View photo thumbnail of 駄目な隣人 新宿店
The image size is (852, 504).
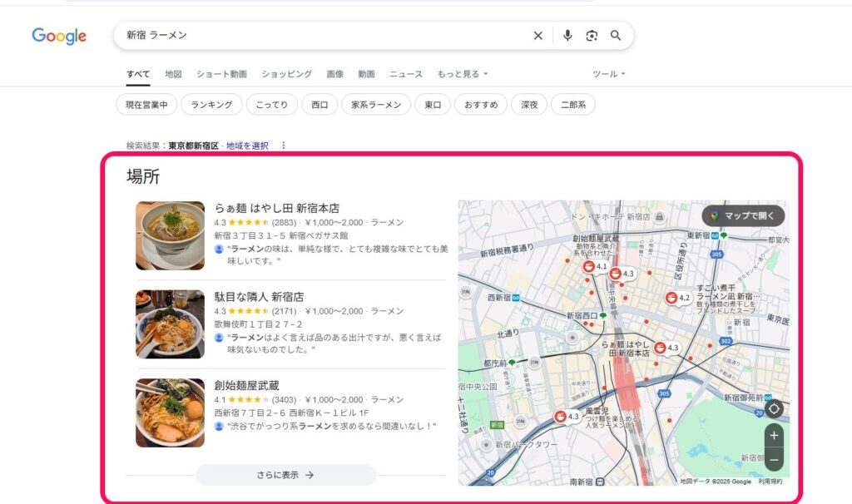coord(170,324)
